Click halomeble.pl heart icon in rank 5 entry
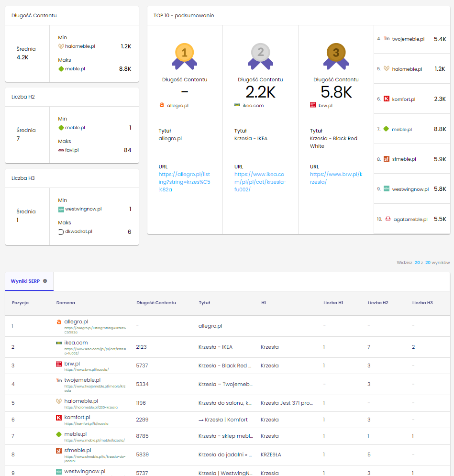 (387, 68)
